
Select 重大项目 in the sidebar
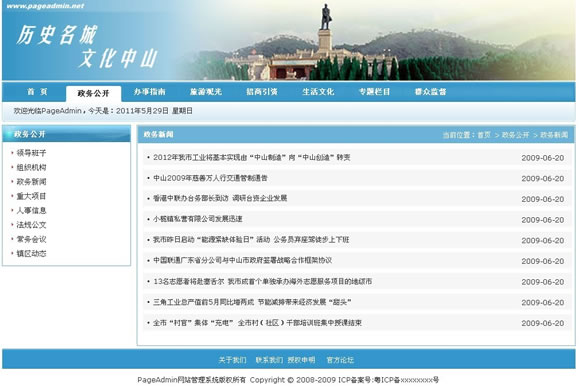coord(31,196)
